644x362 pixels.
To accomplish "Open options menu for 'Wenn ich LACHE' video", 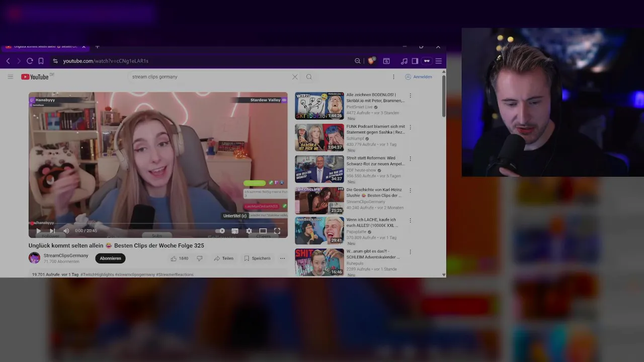I will [x=410, y=220].
